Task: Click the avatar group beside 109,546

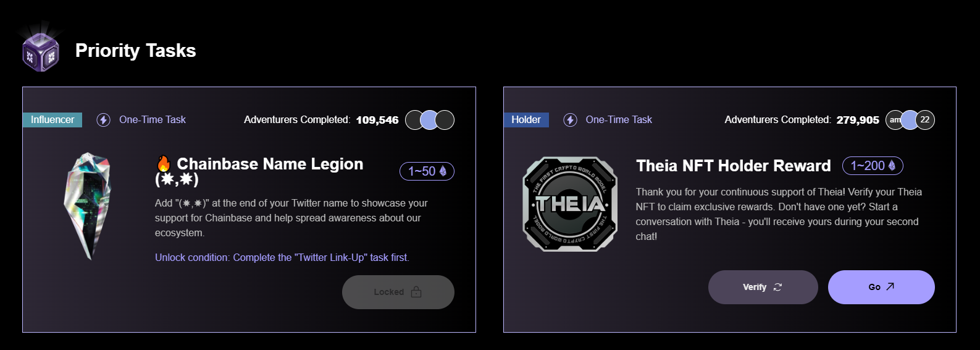Action: point(430,120)
